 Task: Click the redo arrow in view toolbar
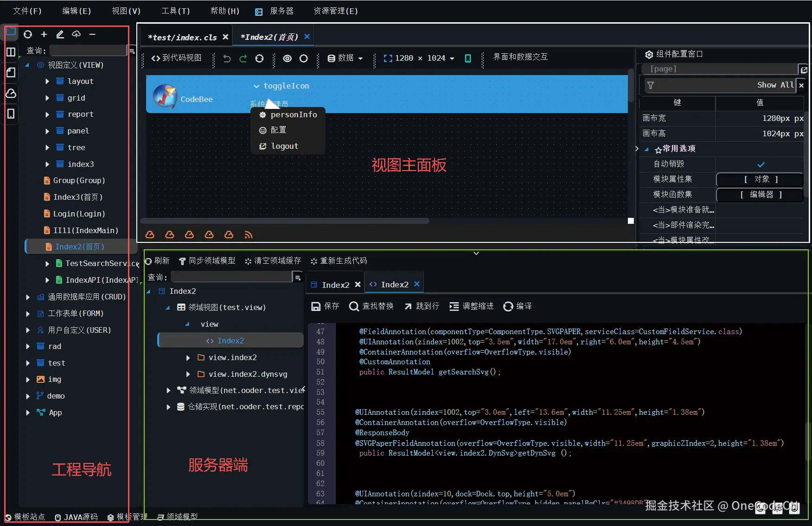point(243,58)
